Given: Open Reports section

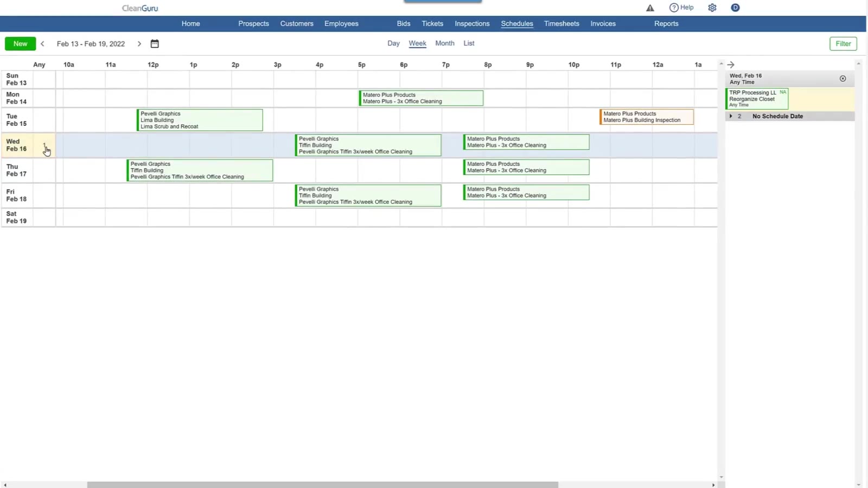Looking at the screenshot, I should click(x=666, y=24).
